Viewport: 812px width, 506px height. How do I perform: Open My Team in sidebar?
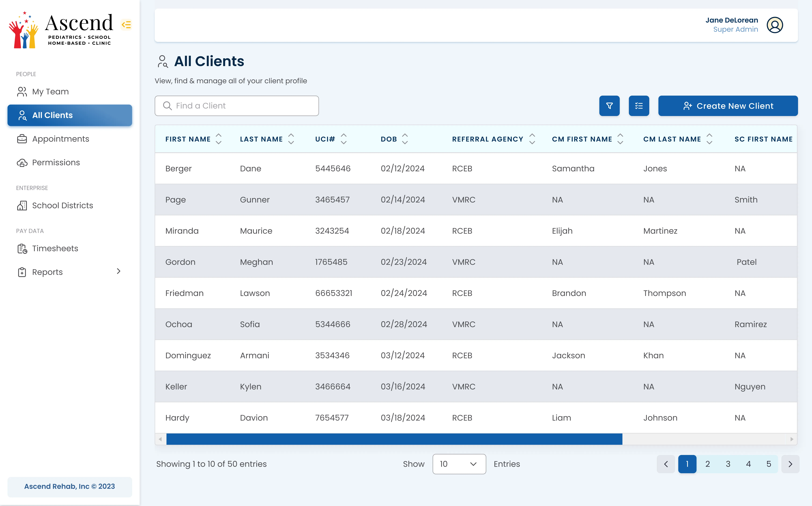pyautogui.click(x=70, y=92)
